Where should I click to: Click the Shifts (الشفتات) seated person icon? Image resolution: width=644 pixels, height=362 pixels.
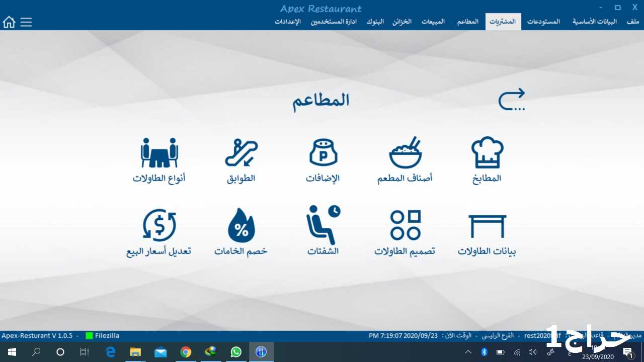323,225
